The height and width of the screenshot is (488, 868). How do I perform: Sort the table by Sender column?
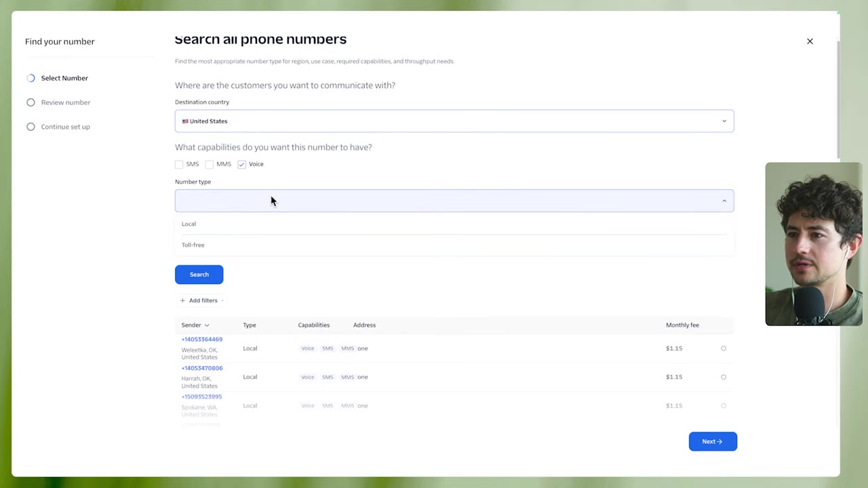[195, 325]
